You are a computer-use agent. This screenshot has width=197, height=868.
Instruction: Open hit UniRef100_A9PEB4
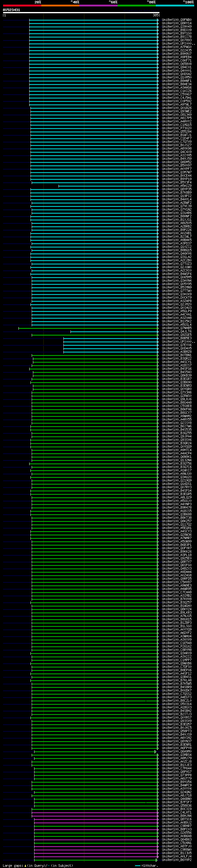(x=177, y=57)
